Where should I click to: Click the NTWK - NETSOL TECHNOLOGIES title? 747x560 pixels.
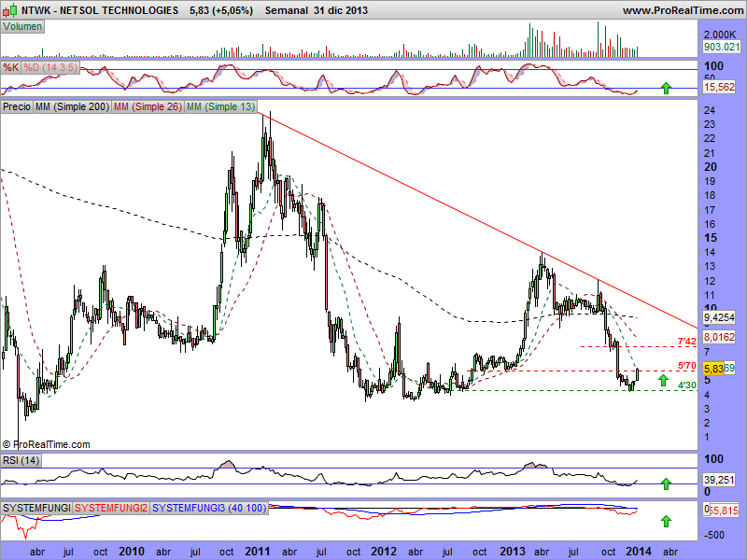(x=100, y=10)
